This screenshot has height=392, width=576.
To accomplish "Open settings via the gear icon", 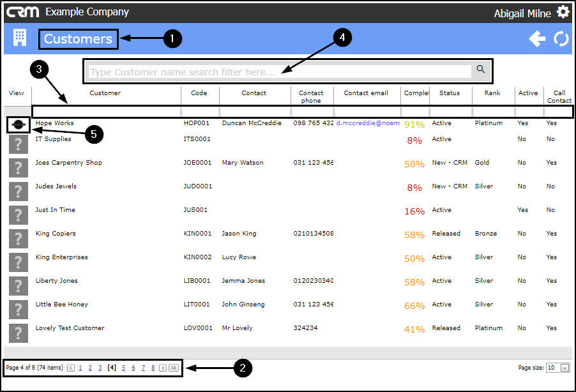I will tap(563, 11).
